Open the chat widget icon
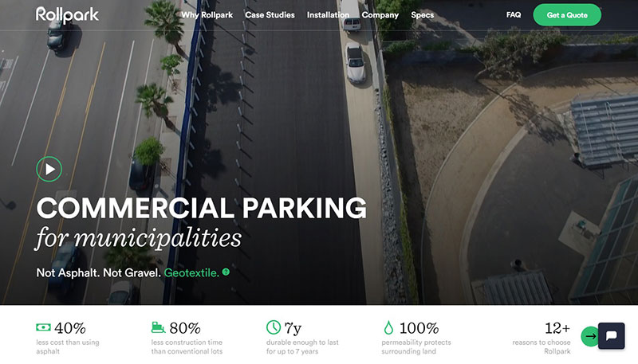Screen dimensions: 638x364 tap(611, 335)
